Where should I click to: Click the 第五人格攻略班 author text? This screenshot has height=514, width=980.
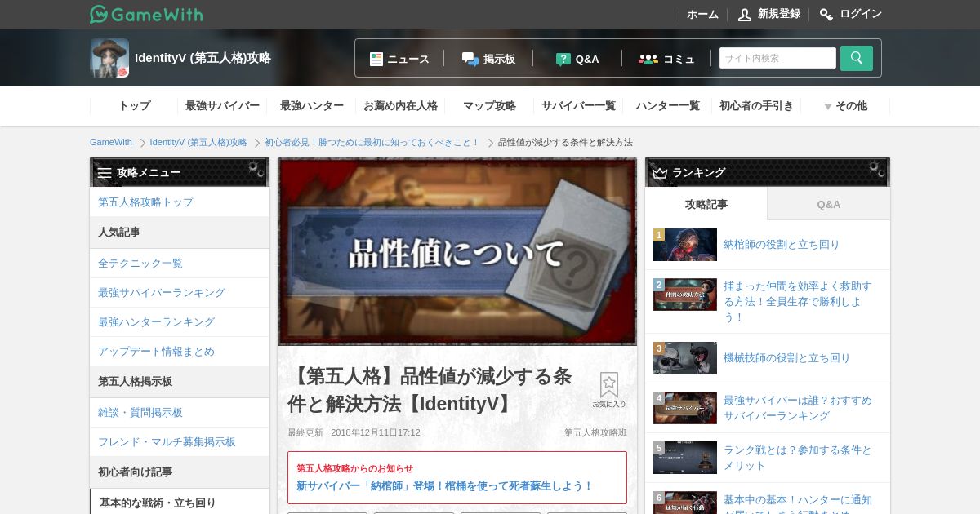(595, 432)
